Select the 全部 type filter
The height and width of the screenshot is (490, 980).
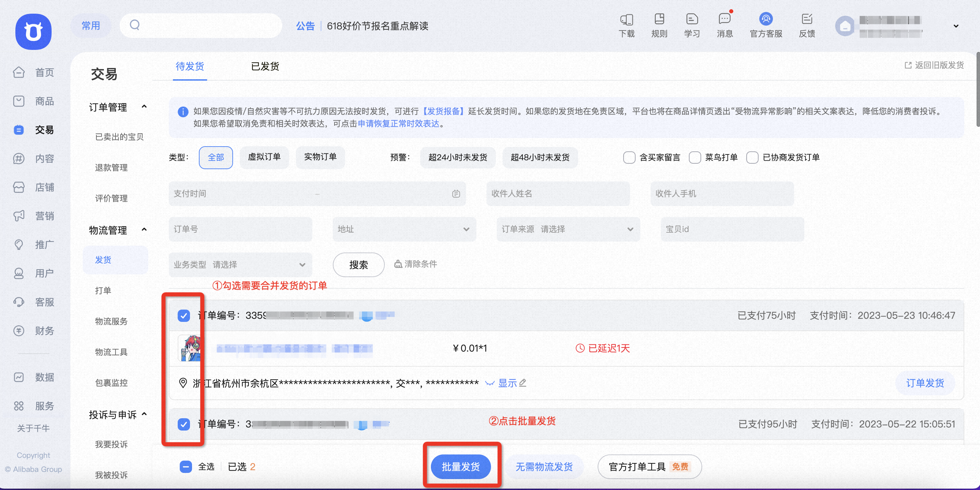216,157
